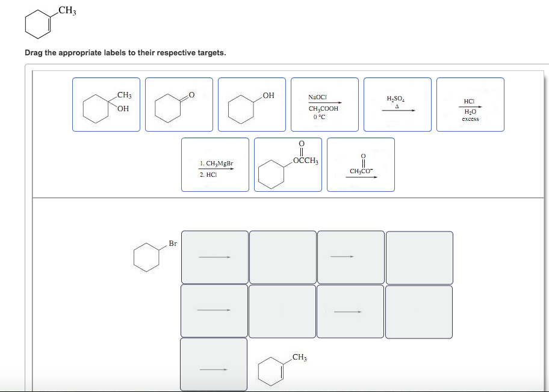
Task: Click the last empty box in top row
Action: [418, 257]
